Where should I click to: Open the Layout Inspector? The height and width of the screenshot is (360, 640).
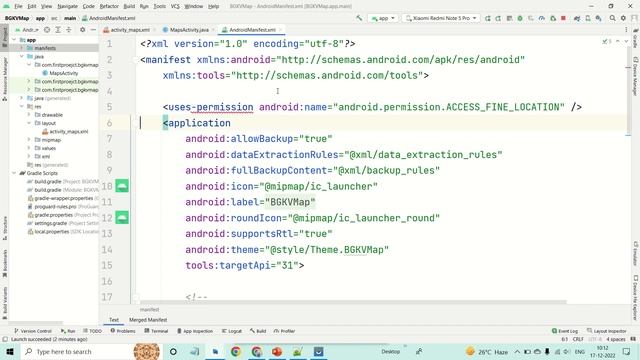pos(607,331)
